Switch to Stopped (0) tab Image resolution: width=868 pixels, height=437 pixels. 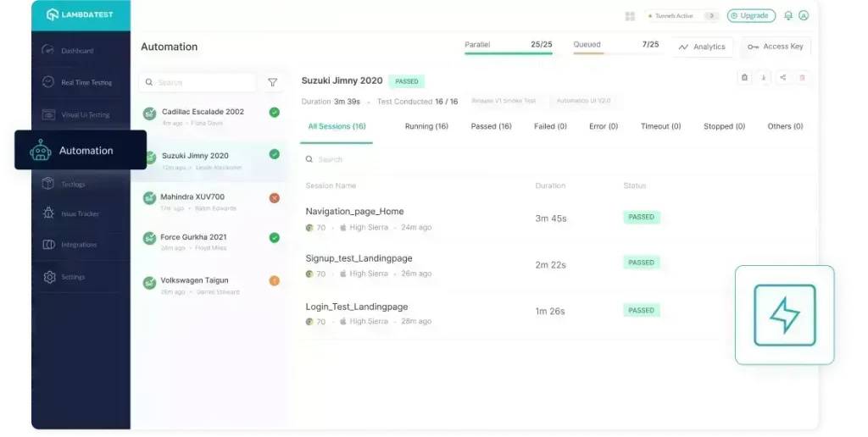(724, 127)
